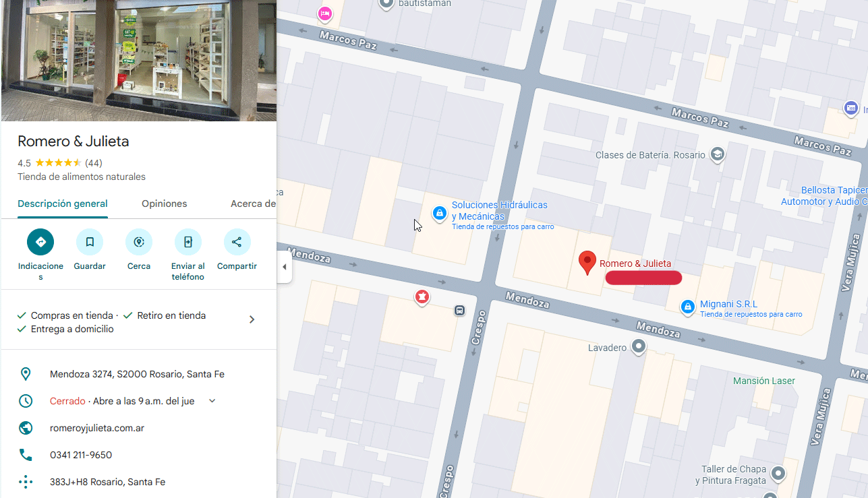The height and width of the screenshot is (498, 868).
Task: Open the Opiniones tab
Action: (165, 204)
